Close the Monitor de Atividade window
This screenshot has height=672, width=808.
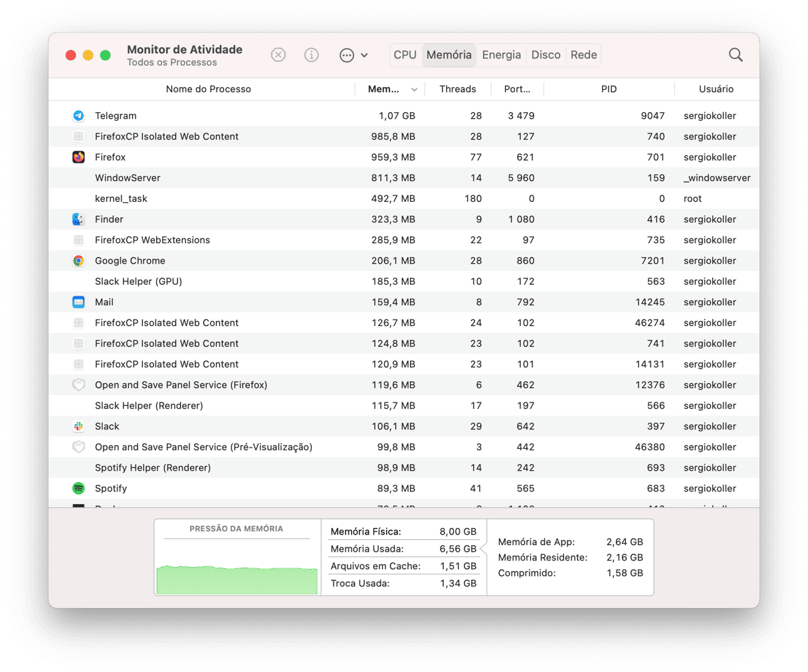click(70, 55)
